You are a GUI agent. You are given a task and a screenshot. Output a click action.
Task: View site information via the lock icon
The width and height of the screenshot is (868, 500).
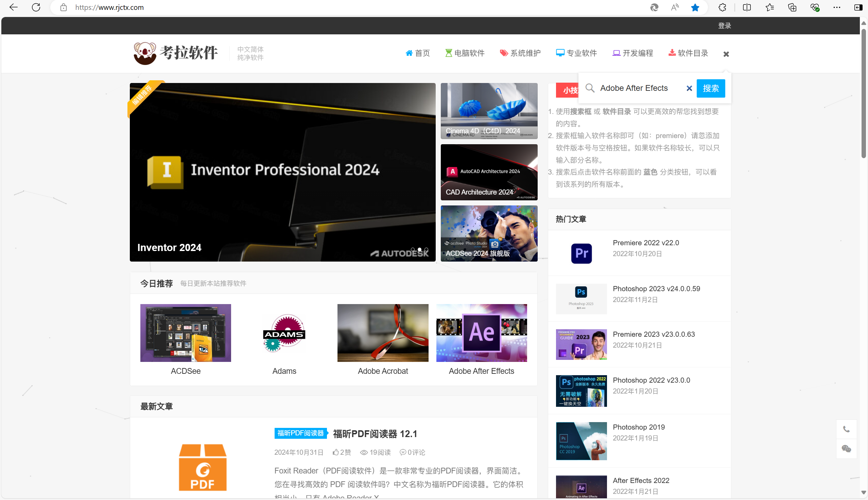pyautogui.click(x=63, y=7)
